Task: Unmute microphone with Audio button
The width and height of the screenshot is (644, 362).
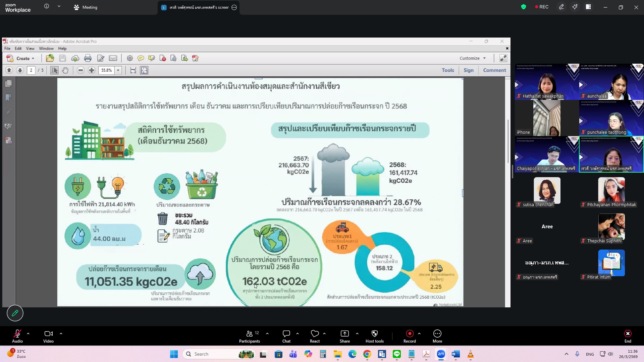Action: click(17, 336)
